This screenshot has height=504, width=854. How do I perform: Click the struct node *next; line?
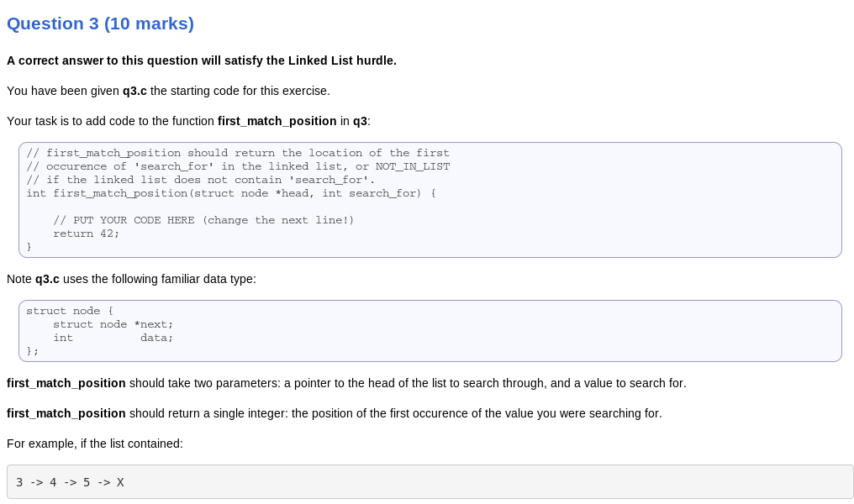tap(113, 324)
